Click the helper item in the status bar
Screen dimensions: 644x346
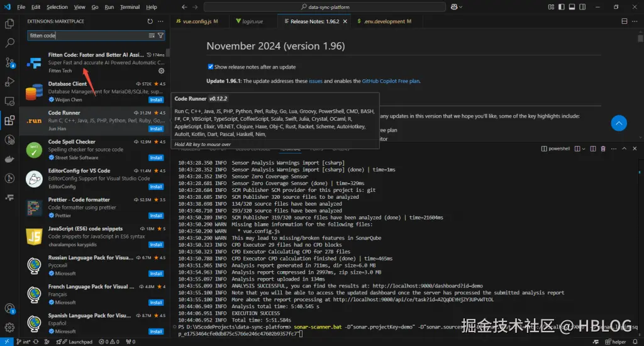pyautogui.click(x=616, y=342)
